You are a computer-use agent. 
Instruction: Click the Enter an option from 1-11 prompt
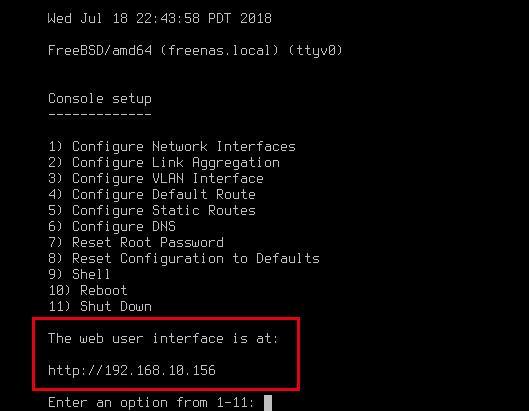[151, 403]
